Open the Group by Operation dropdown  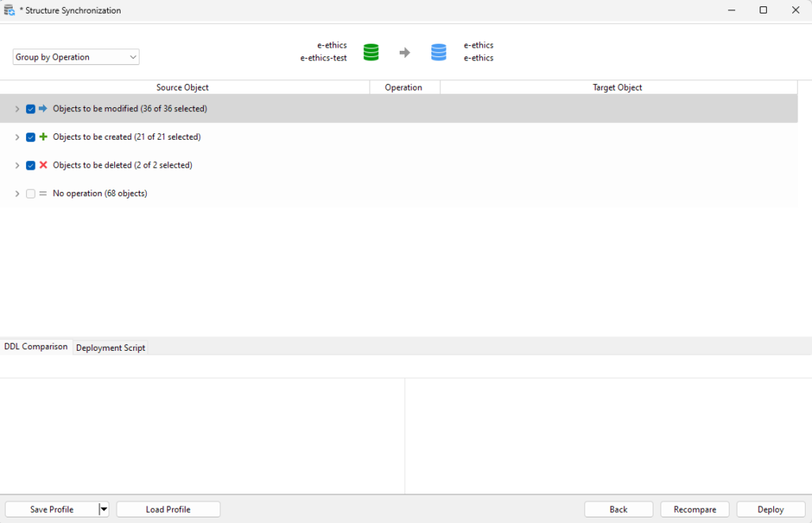tap(76, 57)
